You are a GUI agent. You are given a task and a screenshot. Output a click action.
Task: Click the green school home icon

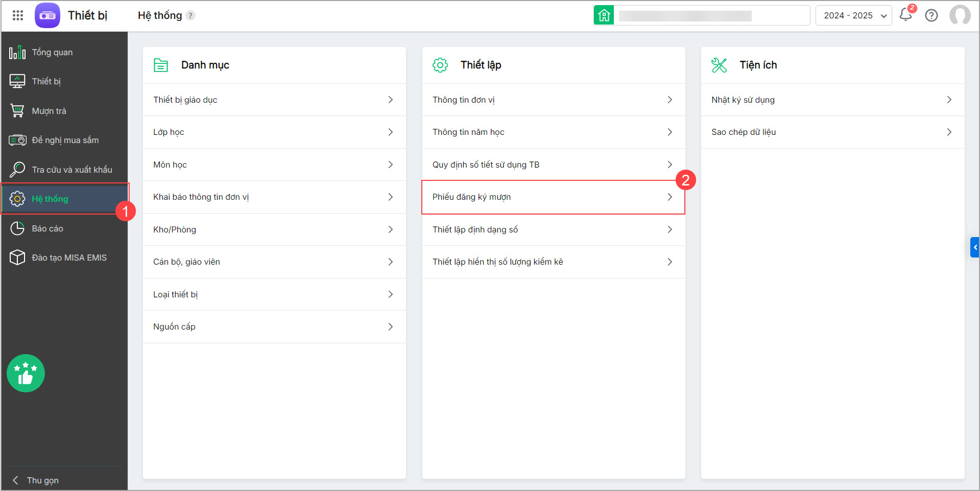tap(604, 15)
